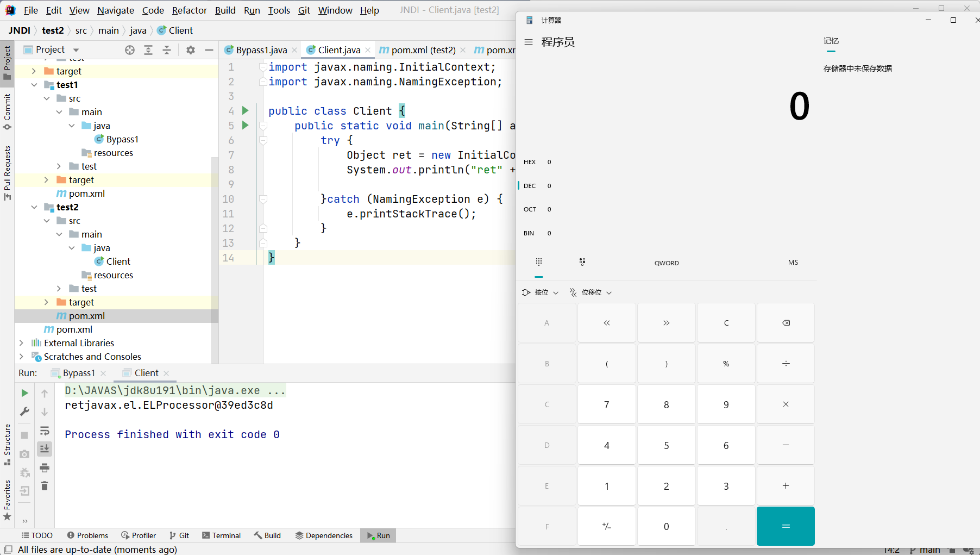The width and height of the screenshot is (980, 555).
Task: Toggle scroll to end in Run console
Action: click(45, 448)
